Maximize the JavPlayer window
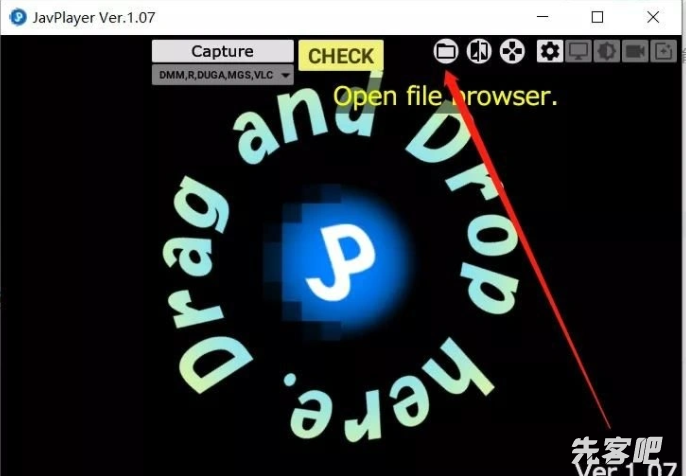686x476 pixels. (x=597, y=17)
